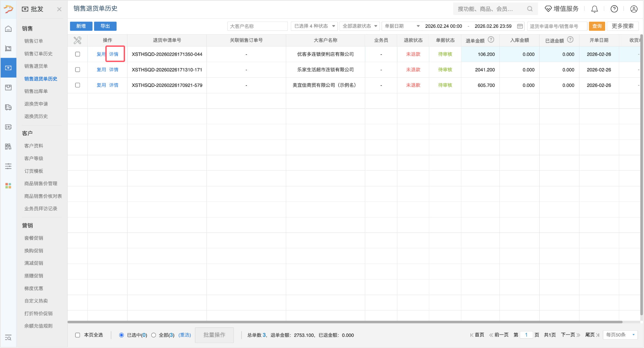Viewport: 644px width, 348px height.
Task: Click 详情 link for the first return order
Action: click(x=114, y=54)
